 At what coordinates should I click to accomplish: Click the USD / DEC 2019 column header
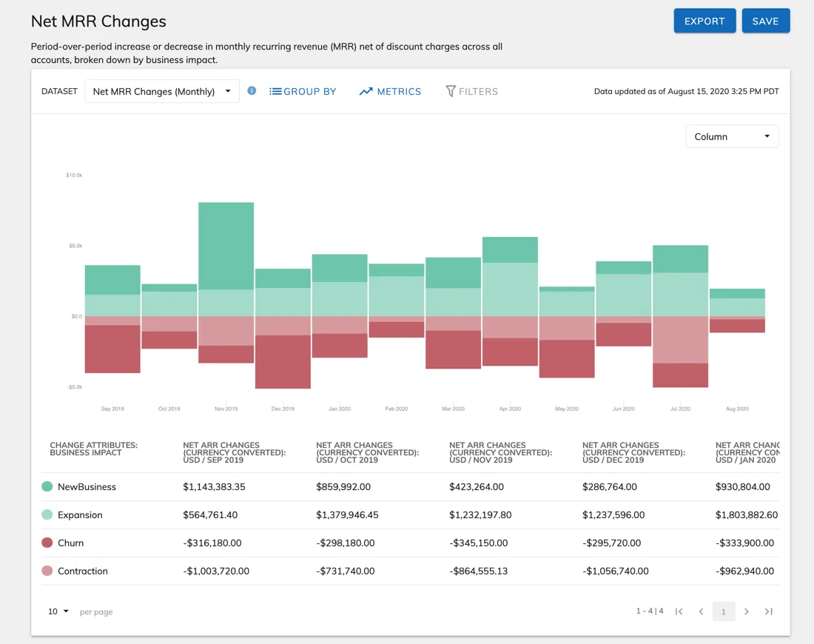click(x=634, y=452)
